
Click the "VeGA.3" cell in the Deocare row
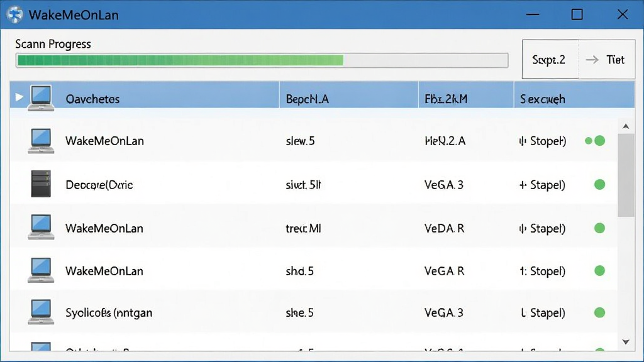pos(444,185)
